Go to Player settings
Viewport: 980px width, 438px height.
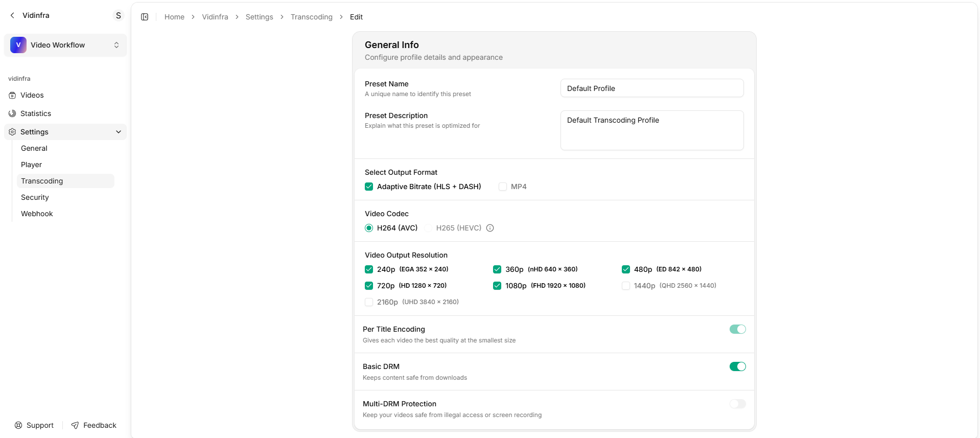tap(65, 165)
